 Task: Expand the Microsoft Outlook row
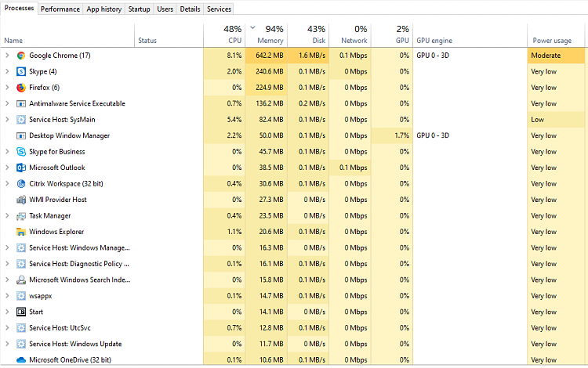pos(7,168)
